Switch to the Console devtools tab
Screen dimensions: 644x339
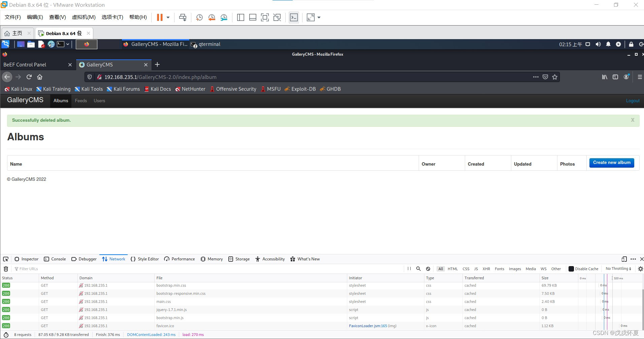point(55,259)
